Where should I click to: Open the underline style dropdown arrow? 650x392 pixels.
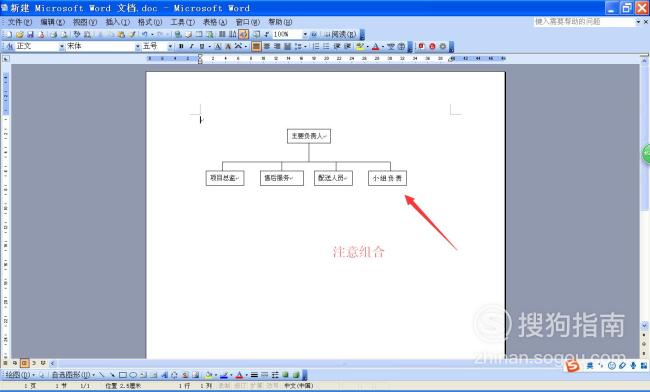pos(209,46)
